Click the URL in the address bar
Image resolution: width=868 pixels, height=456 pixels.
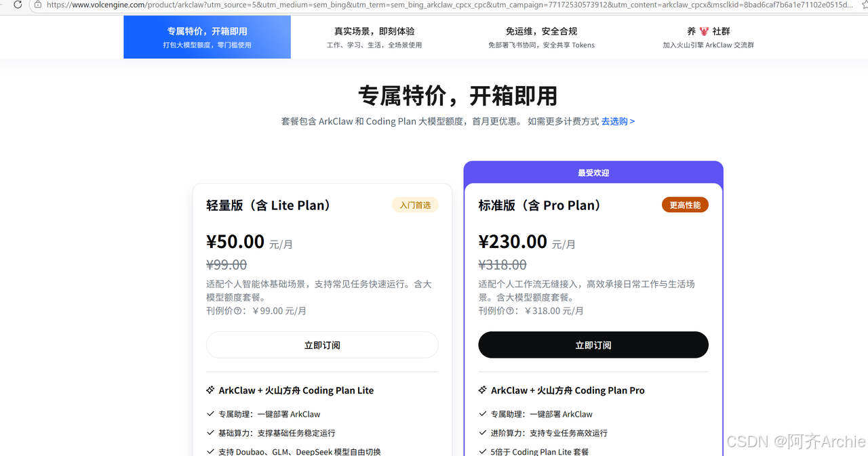(x=271, y=6)
